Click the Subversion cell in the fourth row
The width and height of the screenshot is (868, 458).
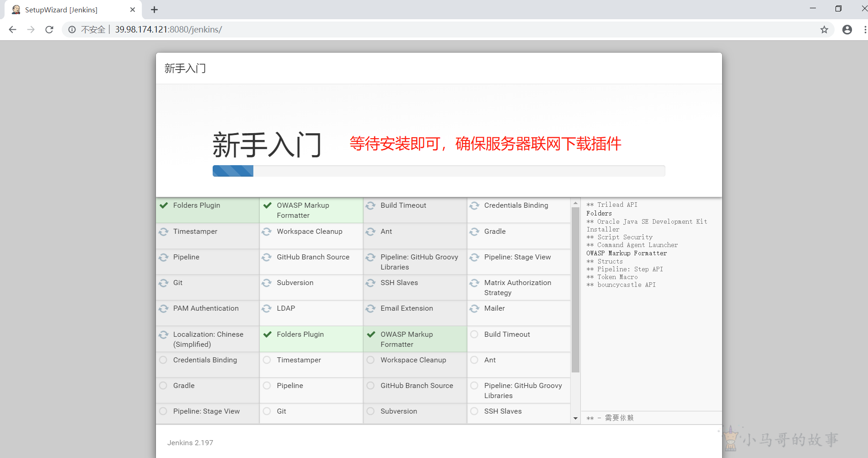pos(311,287)
